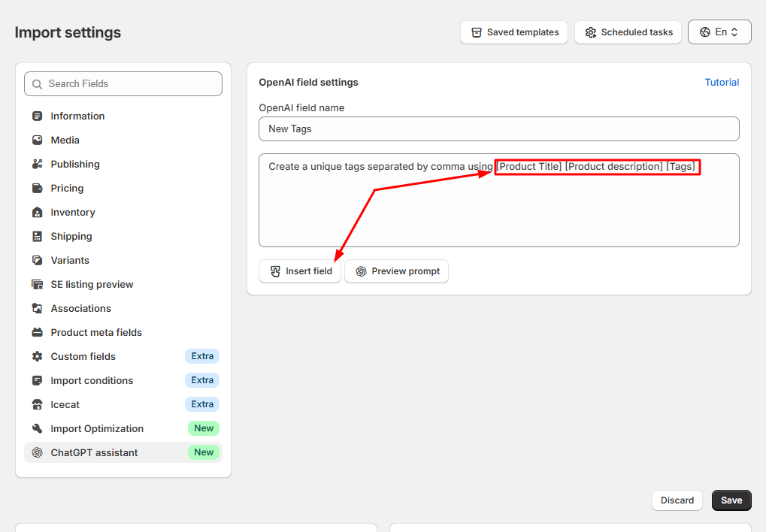766x532 pixels.
Task: Click the Import Optimization wrench icon
Action: [37, 428]
